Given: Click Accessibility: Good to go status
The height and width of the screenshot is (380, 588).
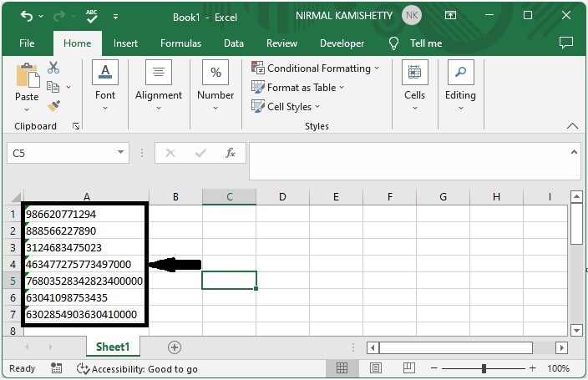Looking at the screenshot, I should pyautogui.click(x=137, y=368).
